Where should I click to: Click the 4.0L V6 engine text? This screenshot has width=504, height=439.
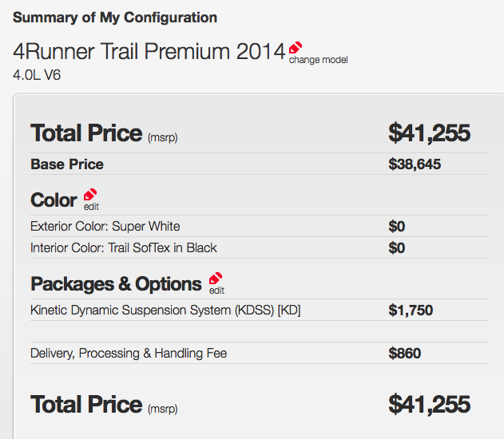[x=37, y=75]
